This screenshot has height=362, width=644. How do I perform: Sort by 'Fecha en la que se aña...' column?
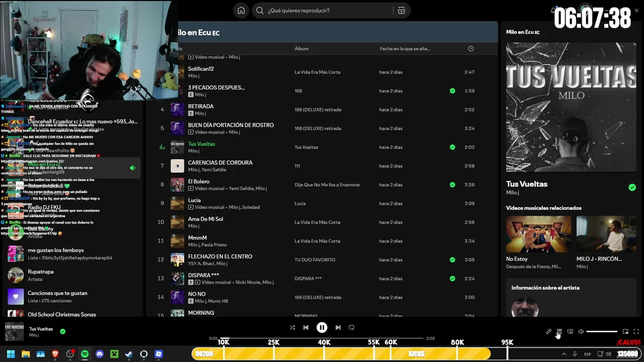coord(405,49)
